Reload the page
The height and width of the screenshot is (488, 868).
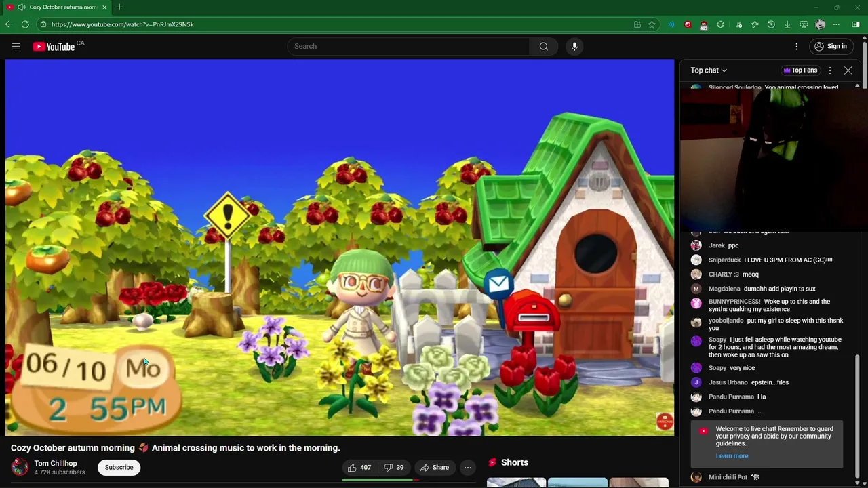[x=25, y=24]
